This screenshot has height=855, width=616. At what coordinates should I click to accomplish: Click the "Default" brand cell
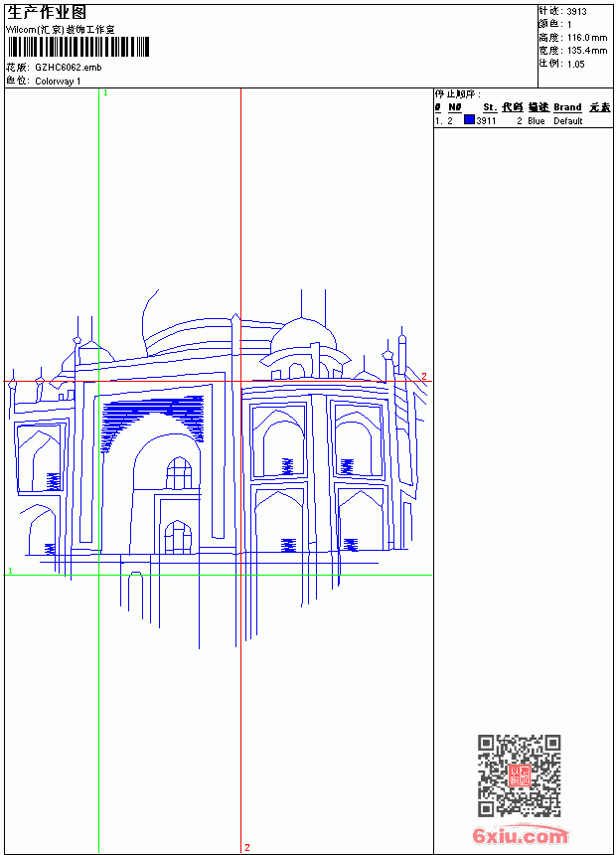[x=568, y=121]
